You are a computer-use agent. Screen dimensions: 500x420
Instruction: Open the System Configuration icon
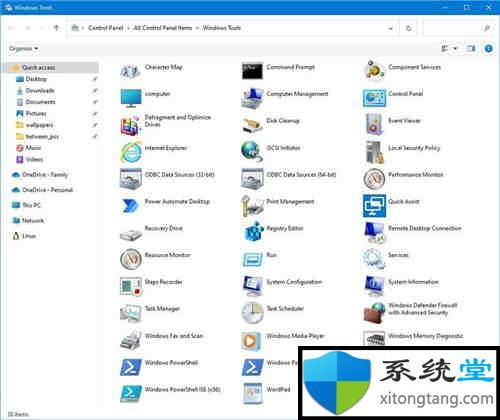[252, 286]
